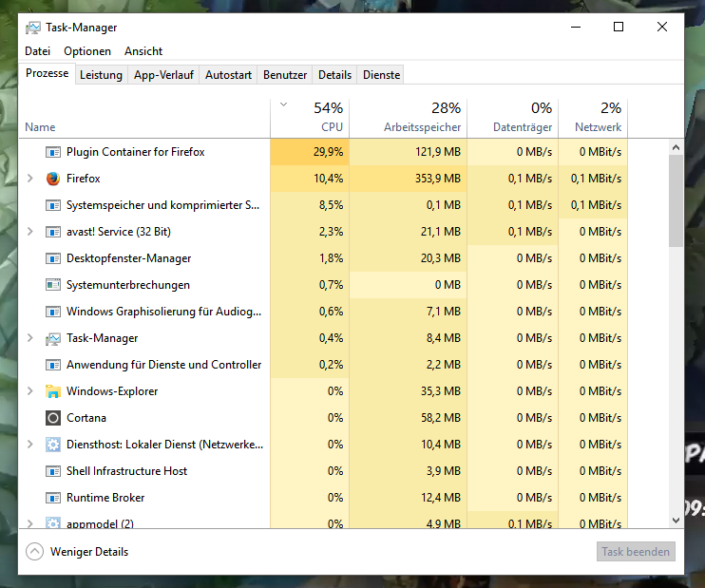Sort by the Datenträger column header

click(513, 119)
